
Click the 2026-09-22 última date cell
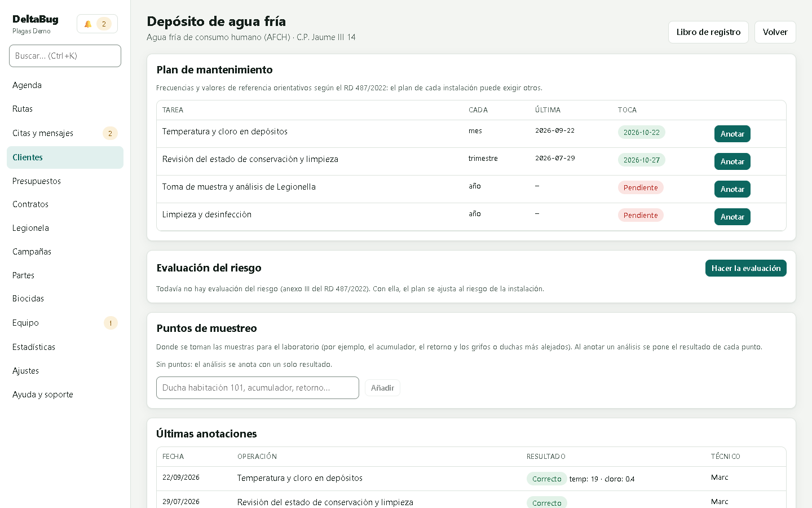click(x=555, y=130)
